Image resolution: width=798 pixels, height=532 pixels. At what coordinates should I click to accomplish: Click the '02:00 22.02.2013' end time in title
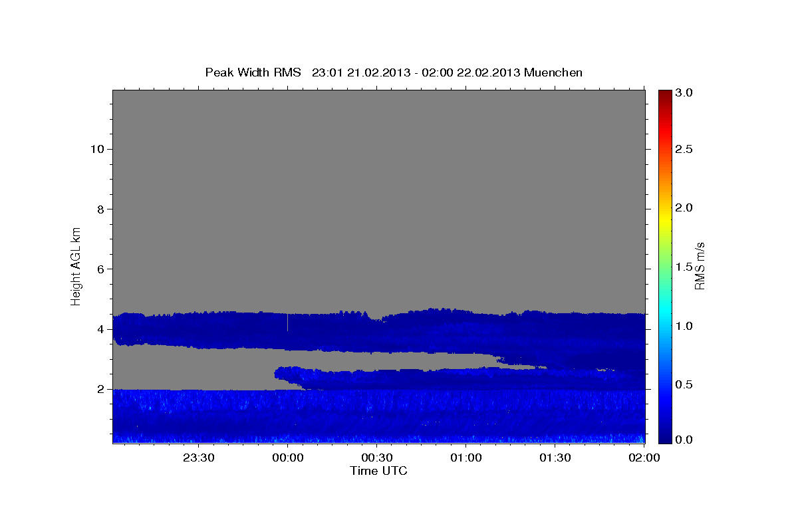469,72
